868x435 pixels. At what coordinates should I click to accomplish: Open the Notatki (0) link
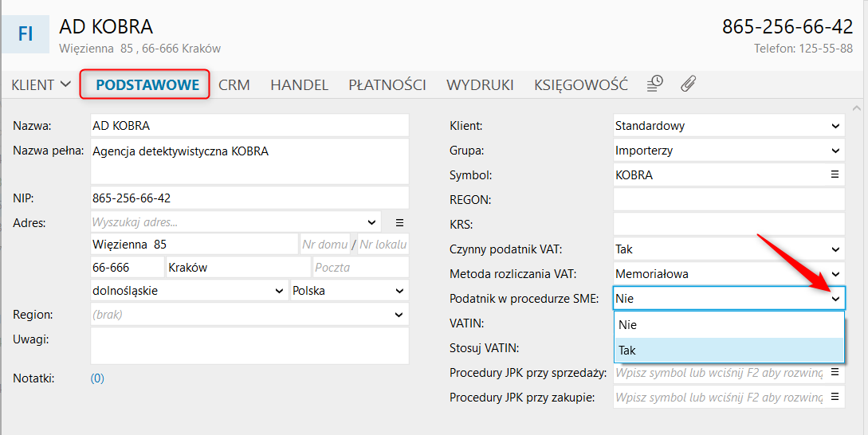tap(97, 378)
